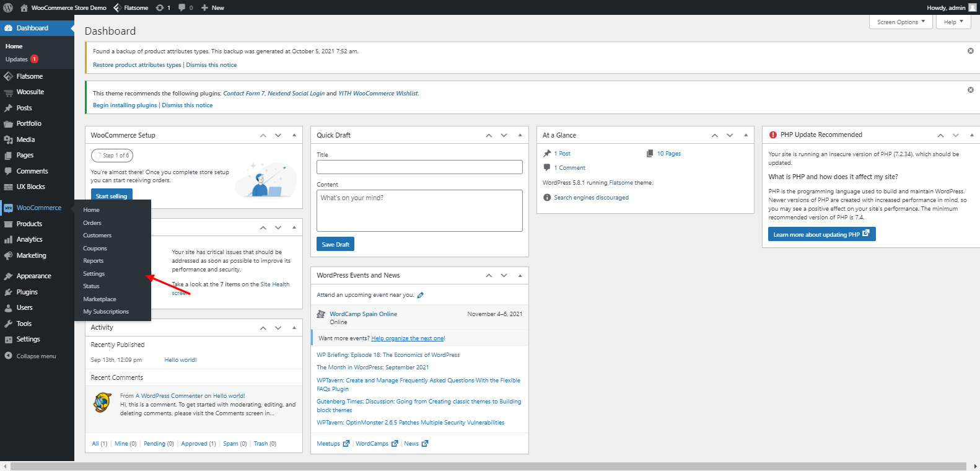
Task: Click the Products icon in sidebar
Action: click(x=9, y=224)
